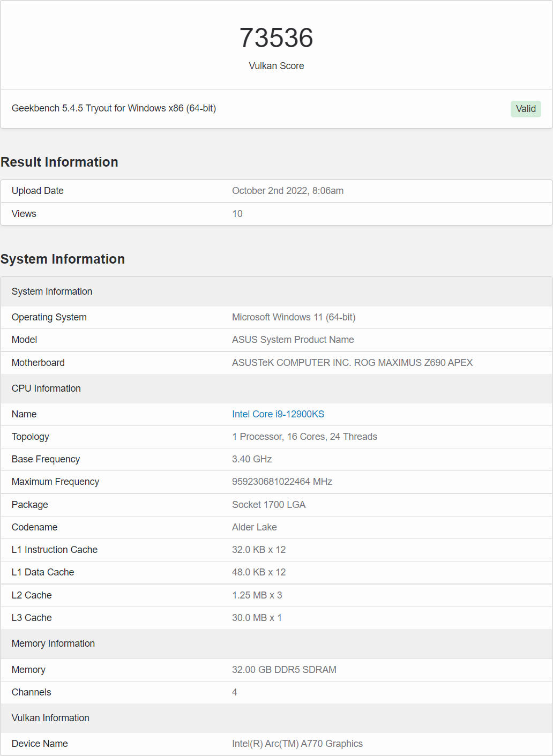Click the Memory Information section header
This screenshot has width=553, height=756.
click(53, 643)
